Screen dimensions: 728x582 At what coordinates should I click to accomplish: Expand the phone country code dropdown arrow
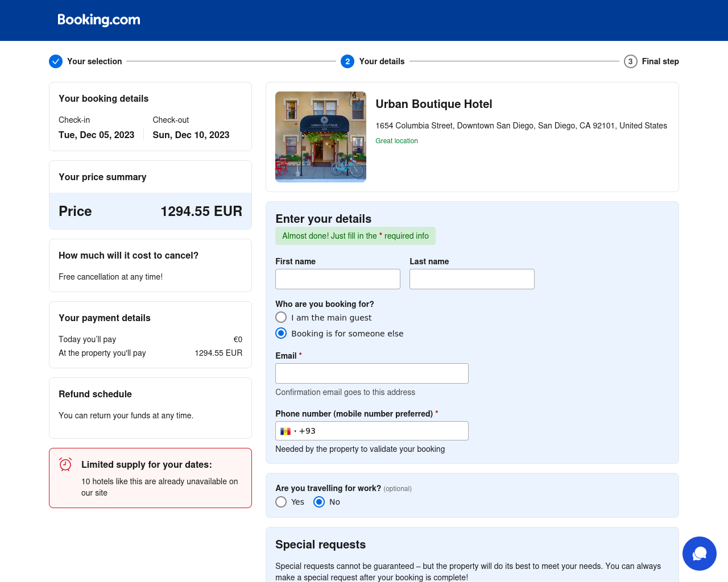click(x=295, y=431)
